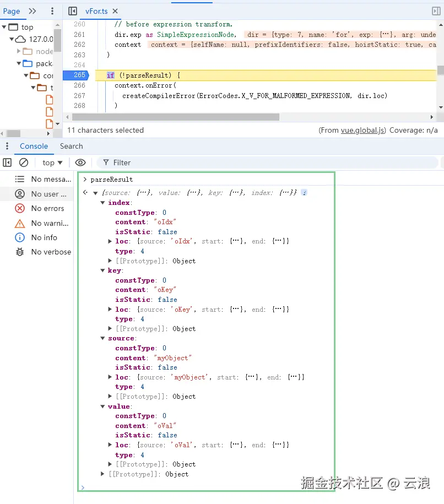Click the editor scroll right arrow
444x504 pixels.
pos(432,117)
